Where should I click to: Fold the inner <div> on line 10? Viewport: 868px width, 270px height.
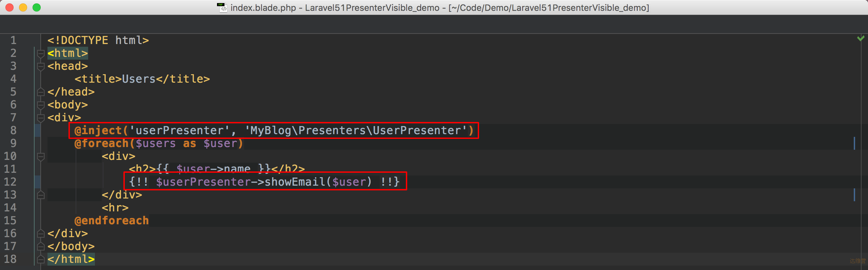click(41, 157)
